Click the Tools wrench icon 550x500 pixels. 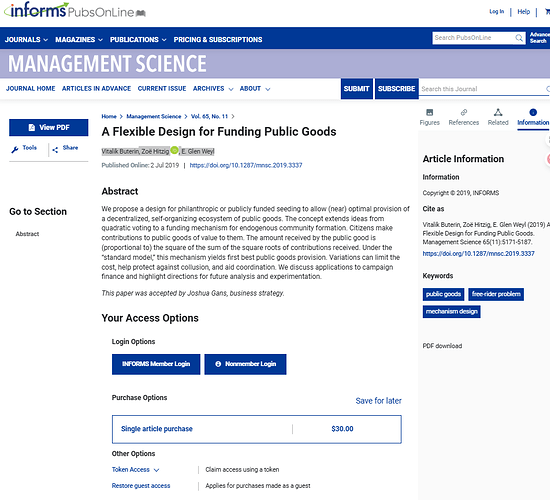(15, 150)
